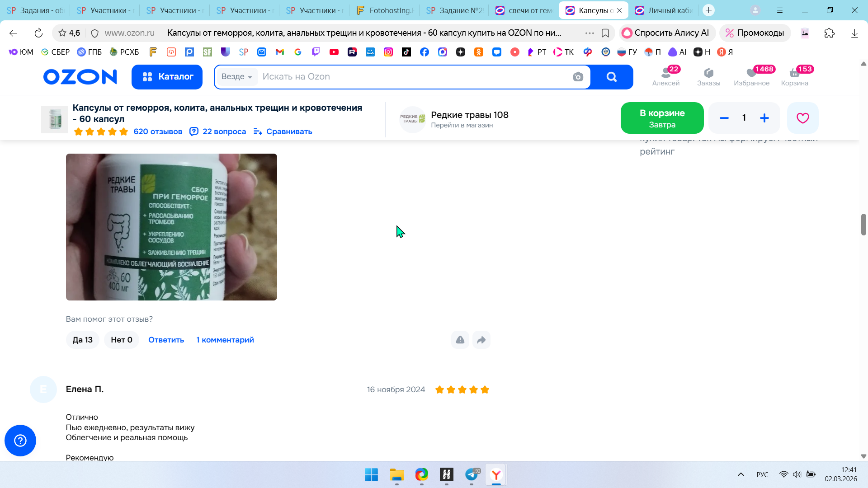Vote Нет on review helpfulness
This screenshot has height=488, width=868.
(122, 340)
